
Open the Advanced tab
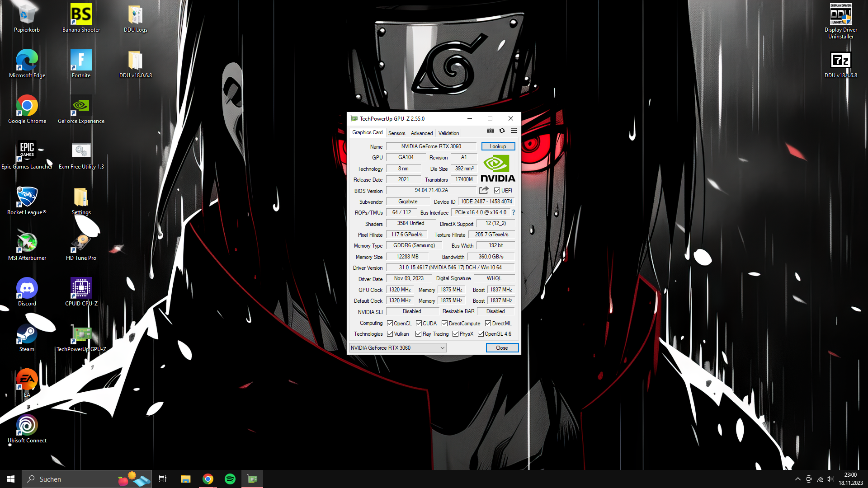421,133
